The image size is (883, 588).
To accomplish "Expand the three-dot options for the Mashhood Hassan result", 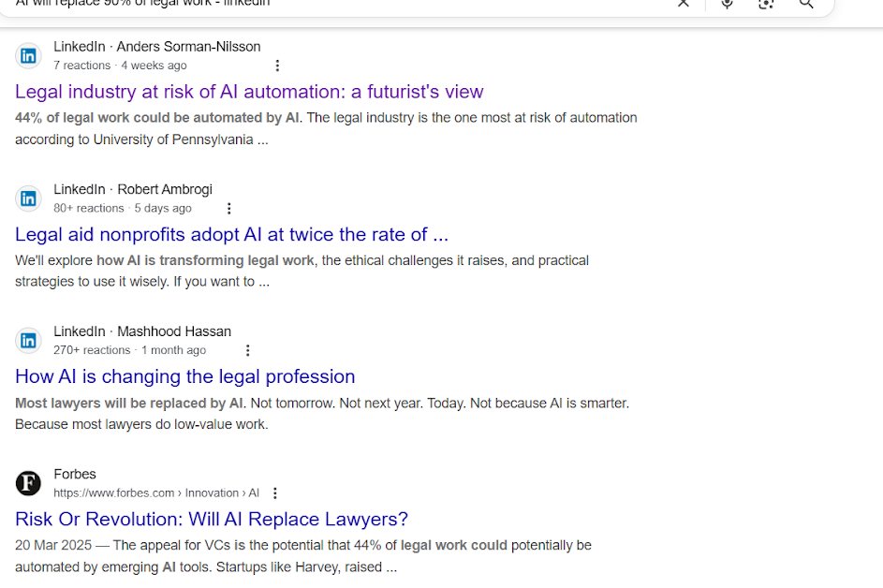I will click(x=248, y=350).
